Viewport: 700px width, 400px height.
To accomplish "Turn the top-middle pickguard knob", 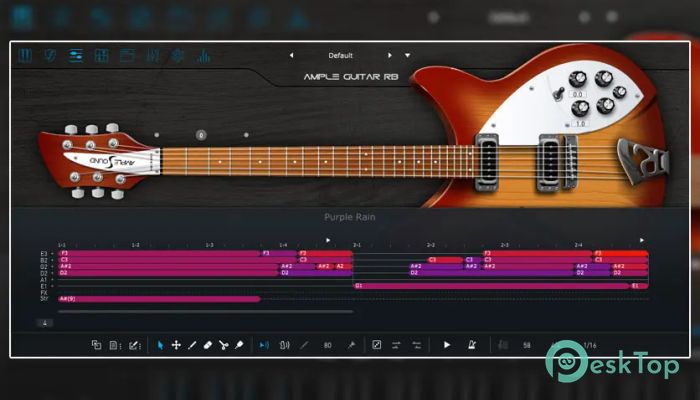I will click(604, 79).
